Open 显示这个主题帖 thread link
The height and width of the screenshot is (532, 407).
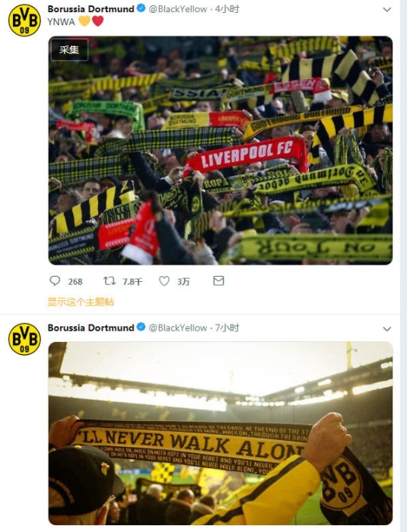[81, 302]
